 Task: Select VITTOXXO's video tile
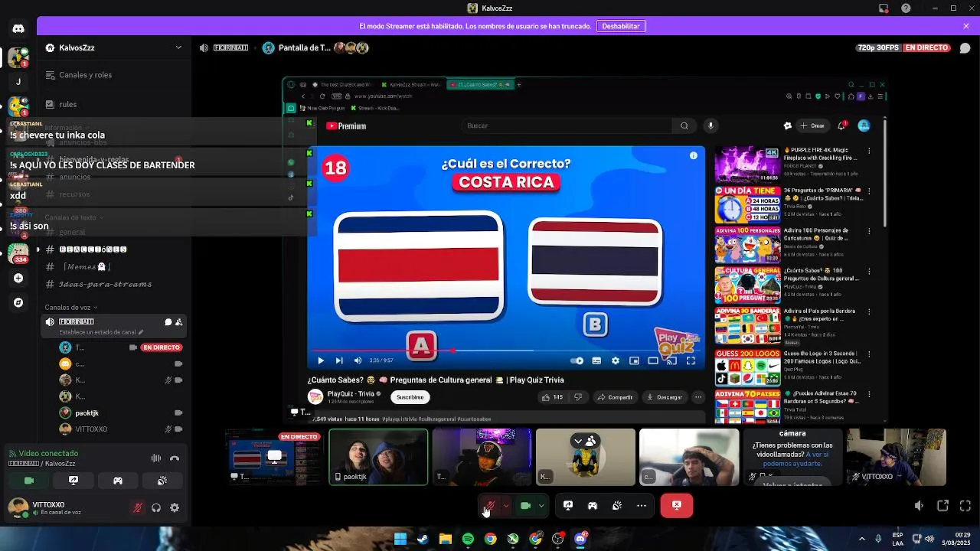[896, 457]
